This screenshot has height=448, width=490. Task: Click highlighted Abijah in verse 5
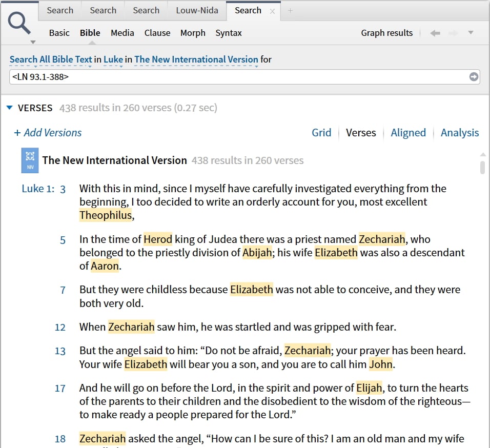[x=257, y=252]
